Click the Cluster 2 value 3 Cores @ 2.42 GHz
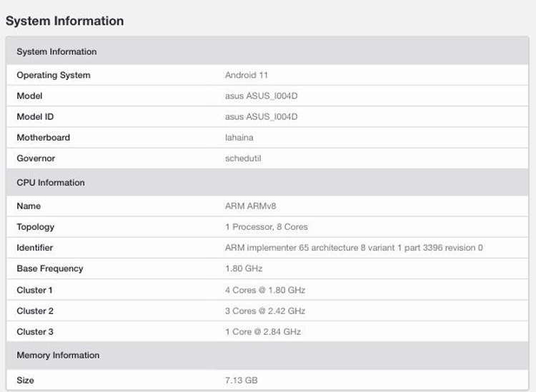The image size is (536, 392). pyautogui.click(x=265, y=311)
